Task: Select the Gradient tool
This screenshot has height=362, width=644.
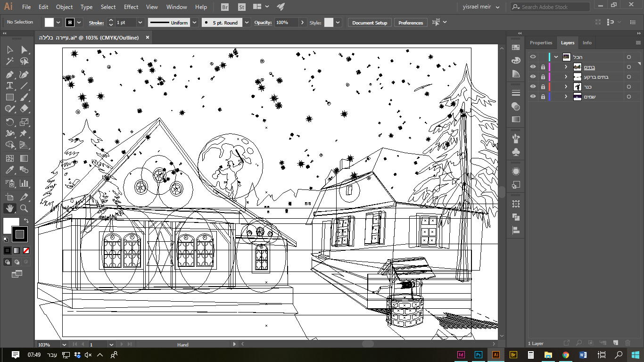Action: [24, 158]
